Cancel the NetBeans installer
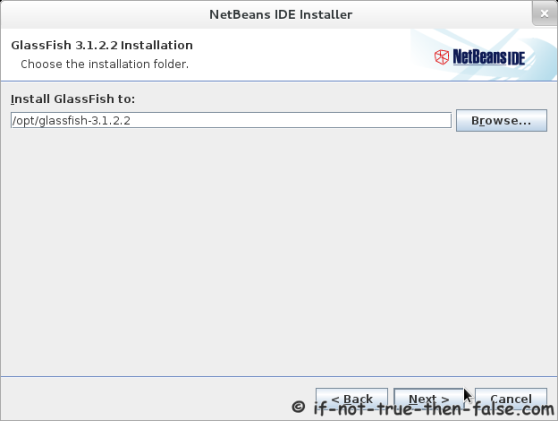 (511, 399)
